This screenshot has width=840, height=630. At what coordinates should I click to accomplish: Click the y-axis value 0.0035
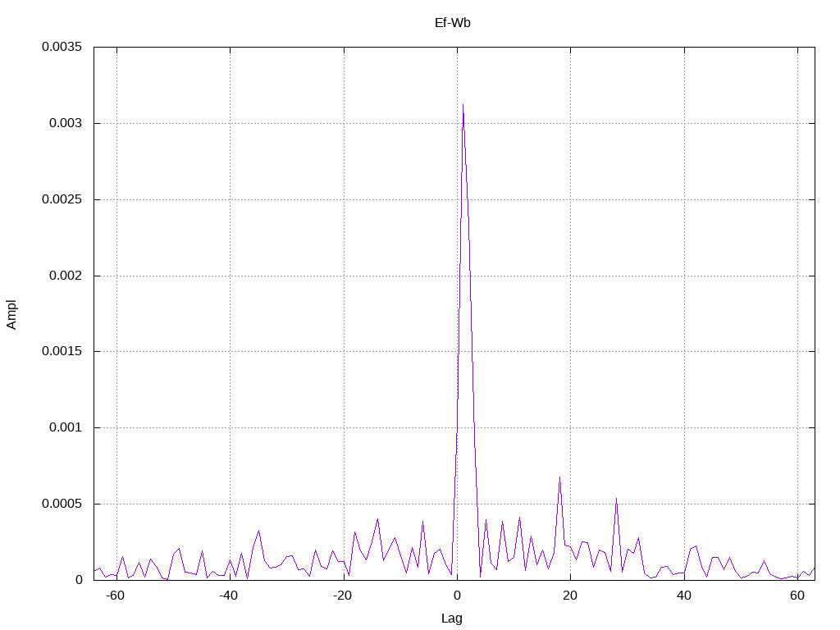(62, 47)
